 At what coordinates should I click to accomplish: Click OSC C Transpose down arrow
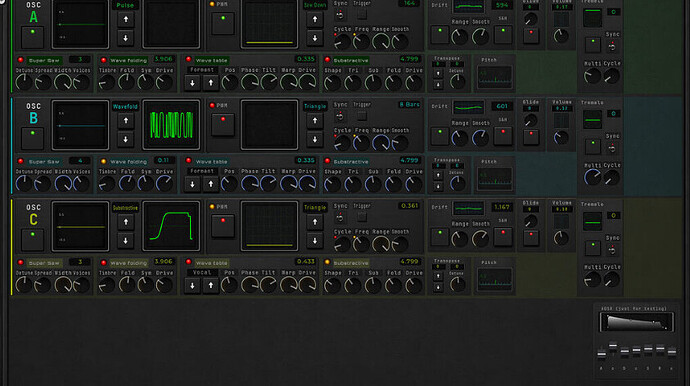tap(438, 287)
